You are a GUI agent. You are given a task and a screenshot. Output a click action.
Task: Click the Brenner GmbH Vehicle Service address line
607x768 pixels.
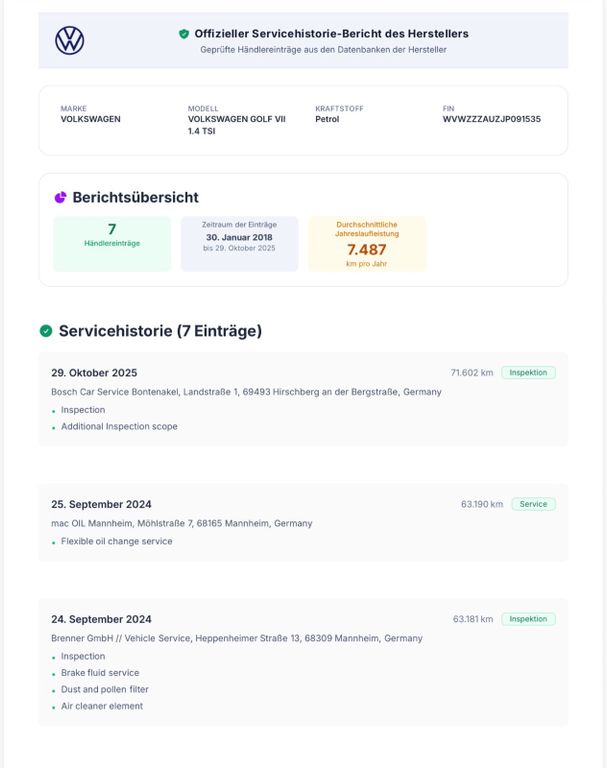point(237,639)
